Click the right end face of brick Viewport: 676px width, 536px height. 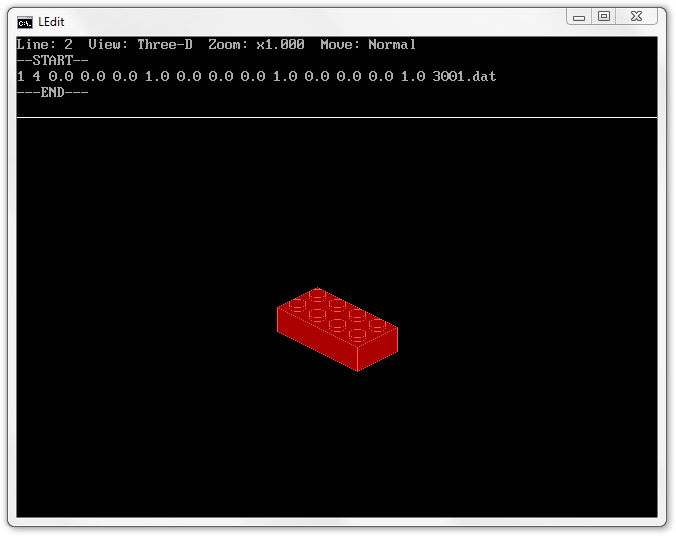click(x=378, y=350)
